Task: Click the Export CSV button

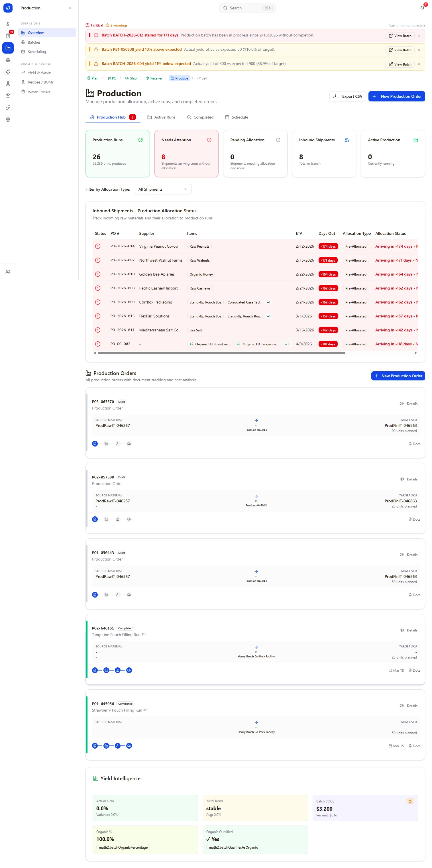Action: pyautogui.click(x=347, y=96)
